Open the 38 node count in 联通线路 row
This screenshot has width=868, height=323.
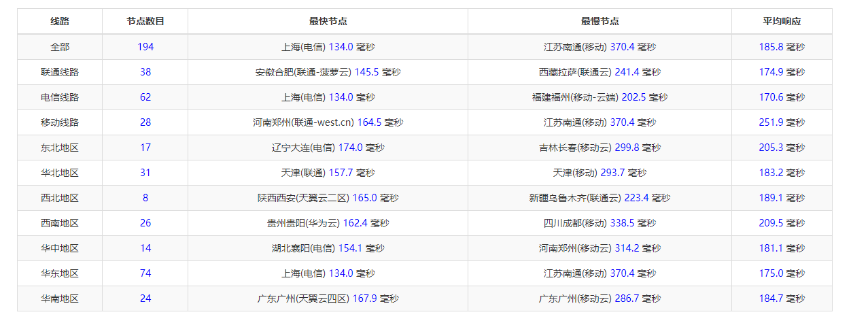(145, 72)
